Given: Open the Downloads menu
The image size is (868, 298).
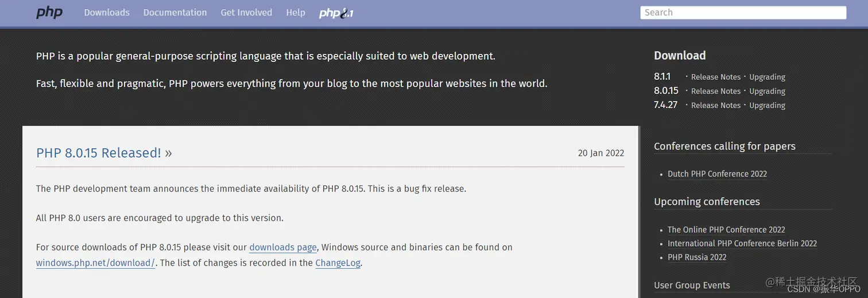Looking at the screenshot, I should click(x=107, y=12).
